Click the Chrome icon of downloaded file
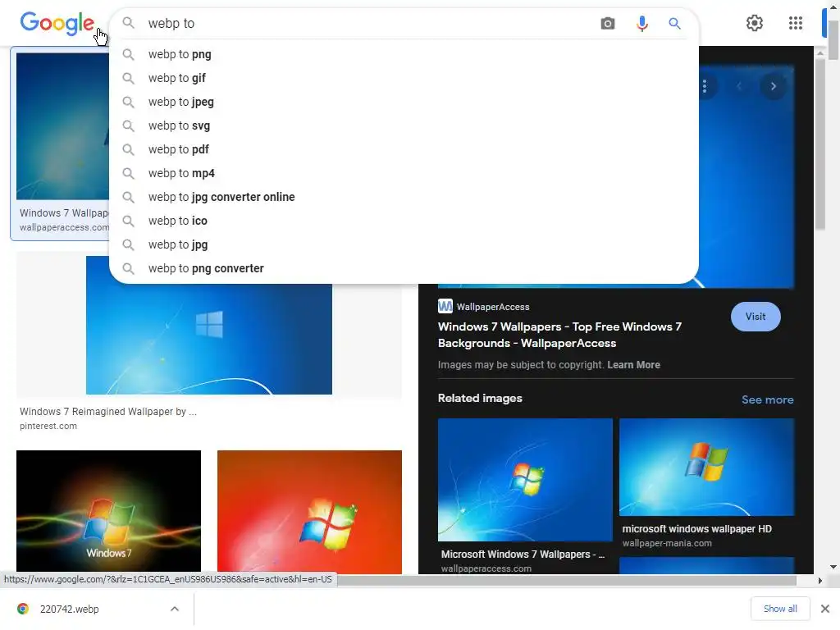The width and height of the screenshot is (840, 630). [x=23, y=609]
